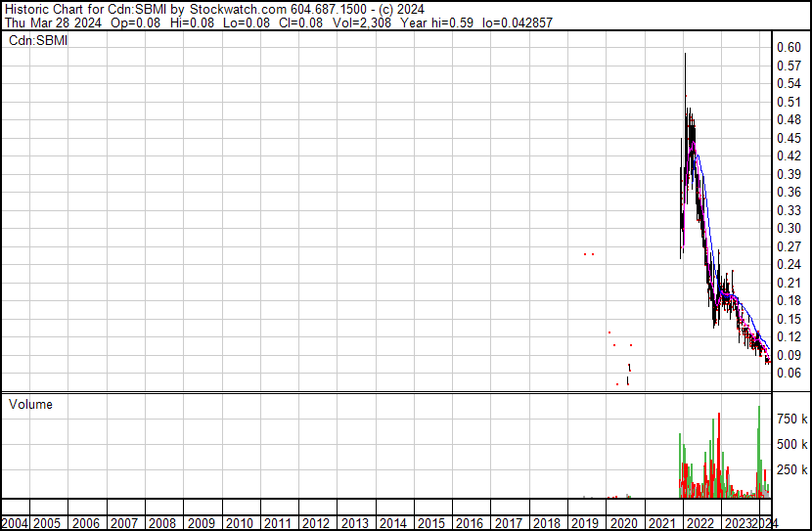Click the 0.60 price axis label

pyautogui.click(x=789, y=47)
